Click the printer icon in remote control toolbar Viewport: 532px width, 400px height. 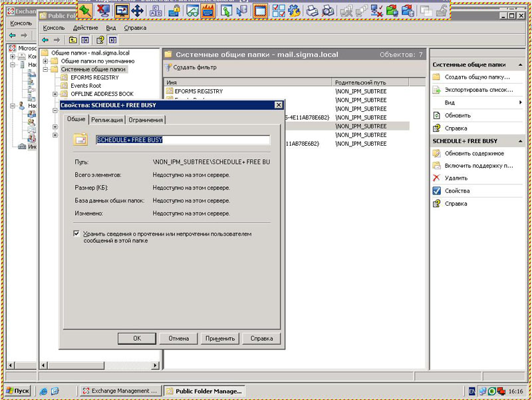click(312, 10)
